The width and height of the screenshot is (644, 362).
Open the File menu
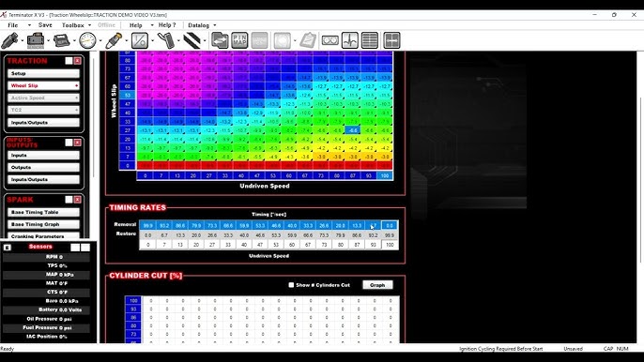click(13, 25)
